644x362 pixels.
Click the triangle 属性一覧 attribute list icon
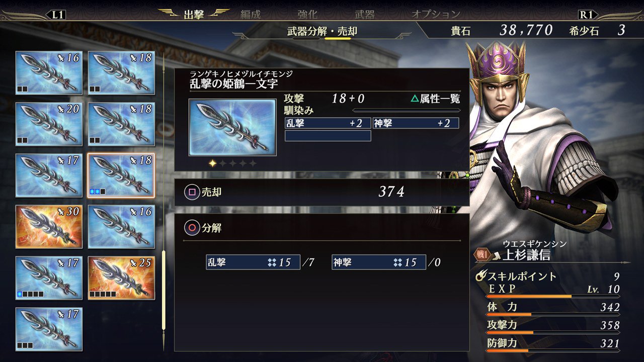pos(415,99)
